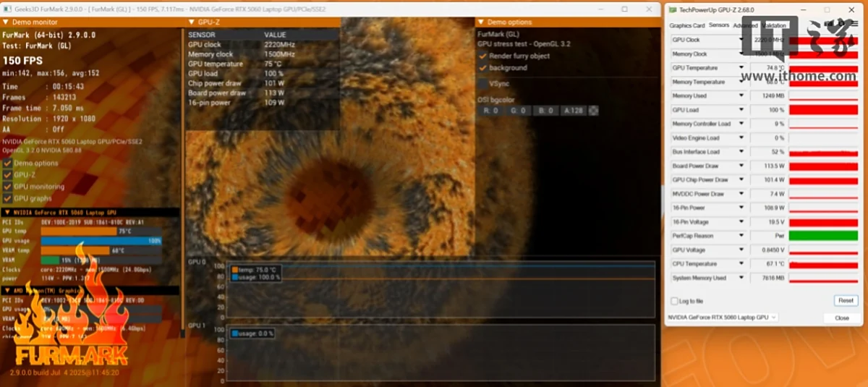This screenshot has width=868, height=387.
Task: Enable the VSync checkbox
Action: pos(482,84)
